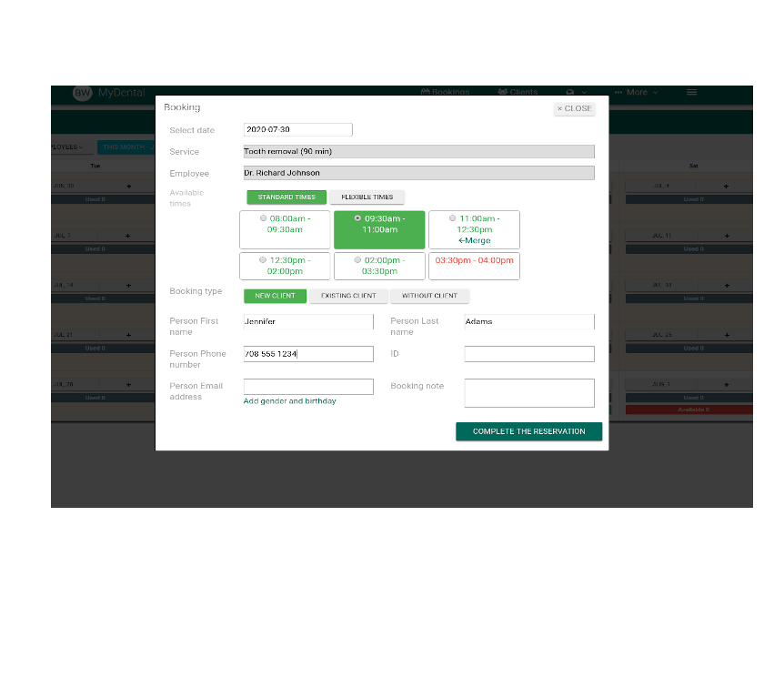Image resolution: width=784 pixels, height=688 pixels.
Task: Click the plus icon on JUL 4 cell
Action: coord(725,187)
